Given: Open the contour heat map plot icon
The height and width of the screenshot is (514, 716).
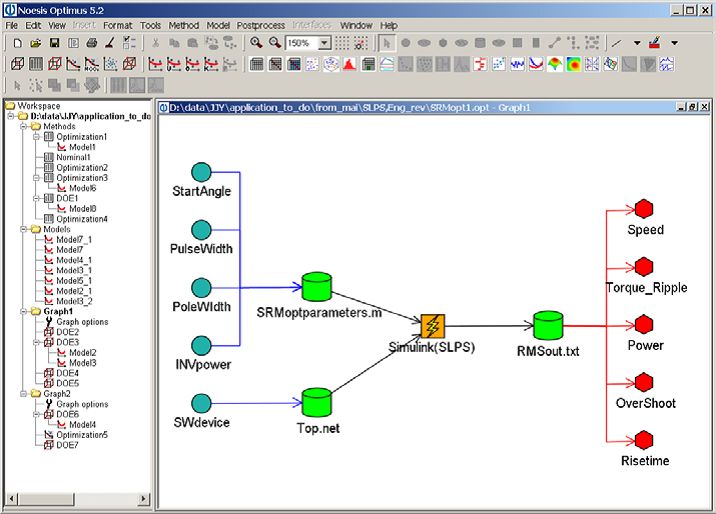Looking at the screenshot, I should pyautogui.click(x=574, y=64).
